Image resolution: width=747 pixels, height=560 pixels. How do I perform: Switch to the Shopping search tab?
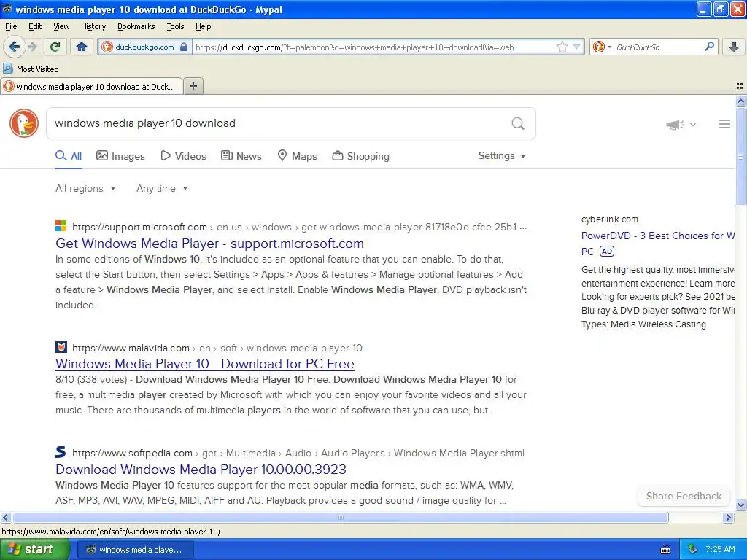[360, 156]
